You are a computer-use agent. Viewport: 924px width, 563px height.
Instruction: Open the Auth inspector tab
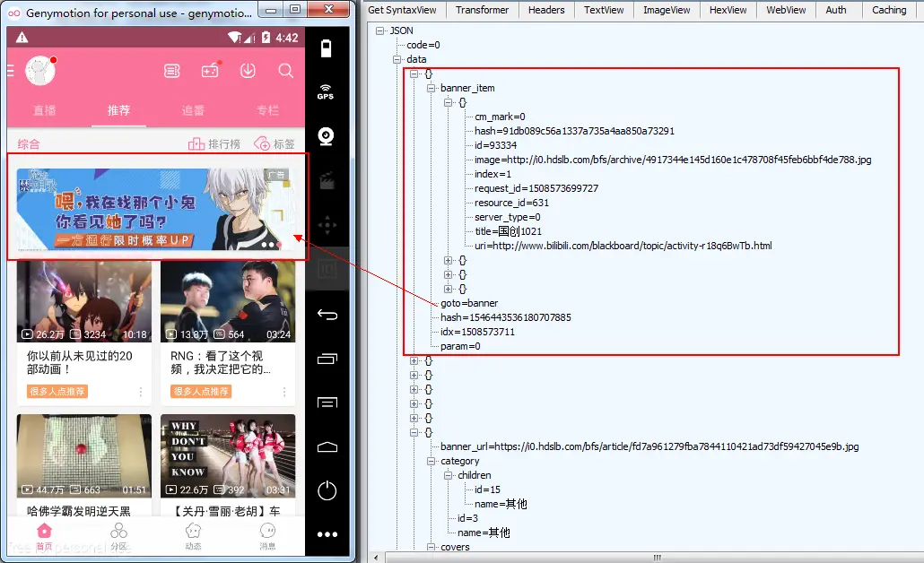coord(835,10)
